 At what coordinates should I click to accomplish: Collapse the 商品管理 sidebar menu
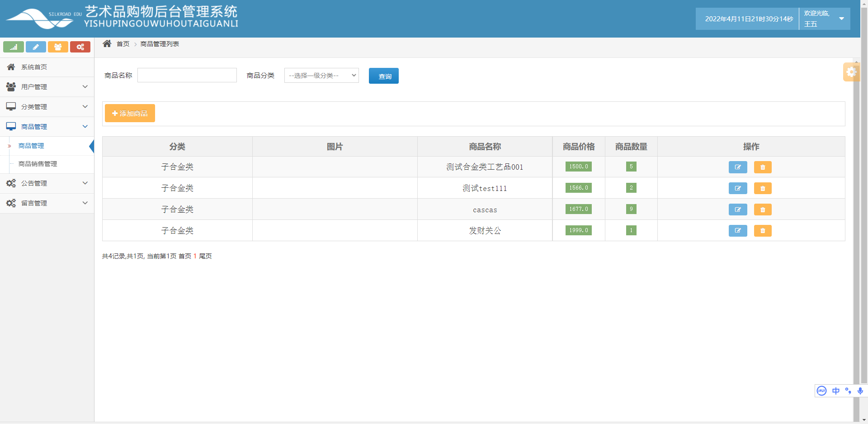pyautogui.click(x=47, y=127)
